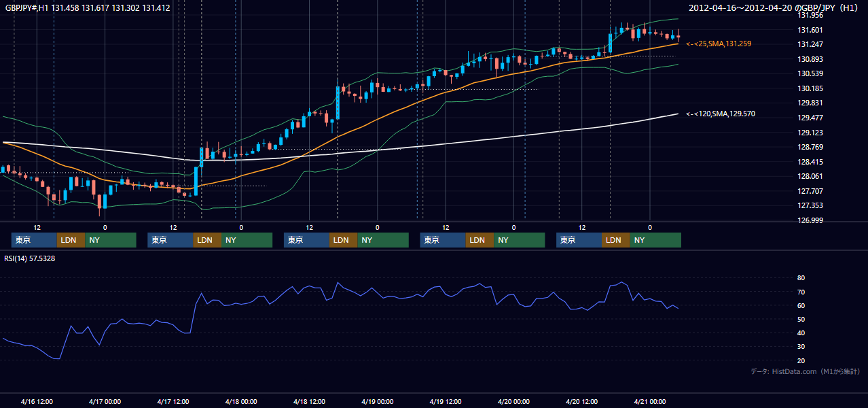This screenshot has height=408, width=868.
Task: Click the 4/19 12:00 time axis label
Action: coord(446,401)
